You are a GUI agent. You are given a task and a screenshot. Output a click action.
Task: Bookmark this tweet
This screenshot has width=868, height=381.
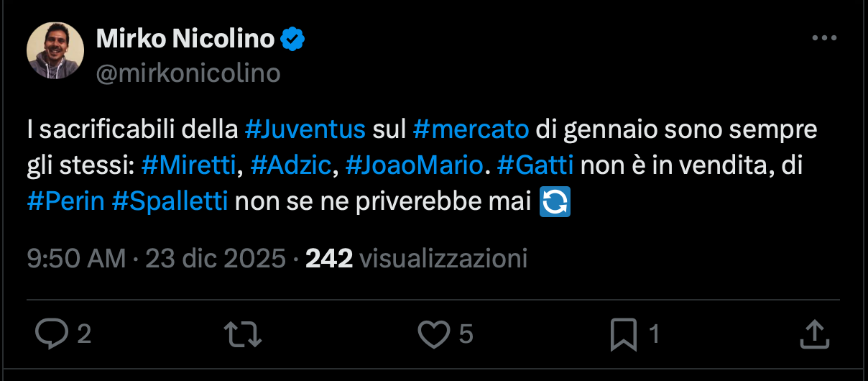pos(622,333)
